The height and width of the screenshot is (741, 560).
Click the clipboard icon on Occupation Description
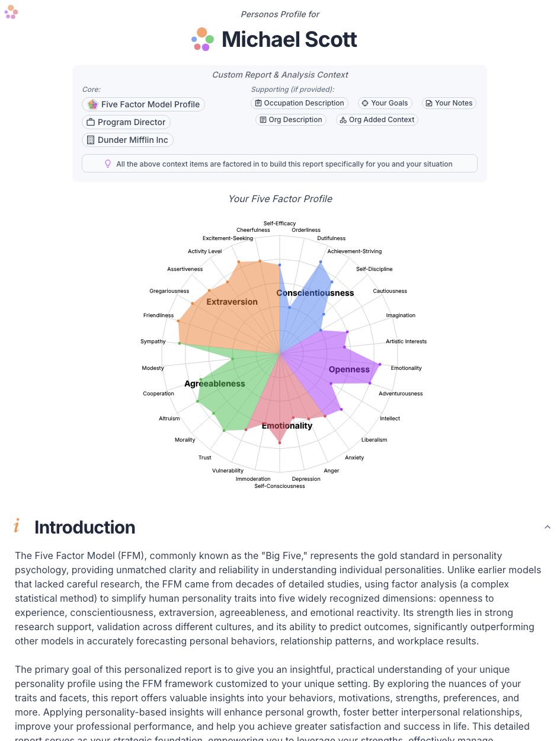point(258,103)
